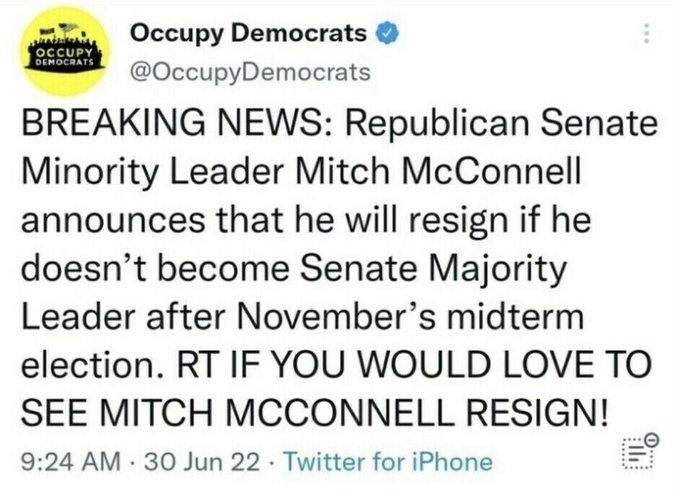Image resolution: width=679 pixels, height=491 pixels.
Task: Open the Occupy Democrats display name
Action: (x=248, y=35)
